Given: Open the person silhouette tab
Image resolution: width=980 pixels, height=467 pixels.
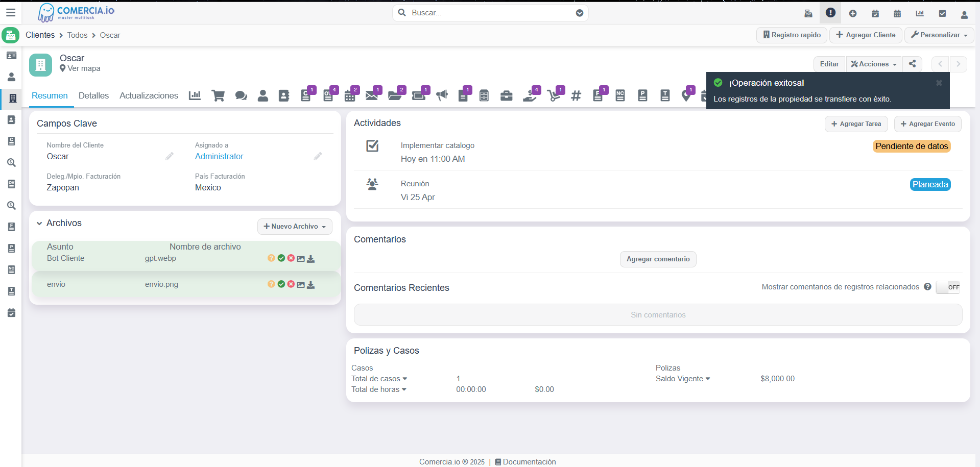Looking at the screenshot, I should point(263,95).
